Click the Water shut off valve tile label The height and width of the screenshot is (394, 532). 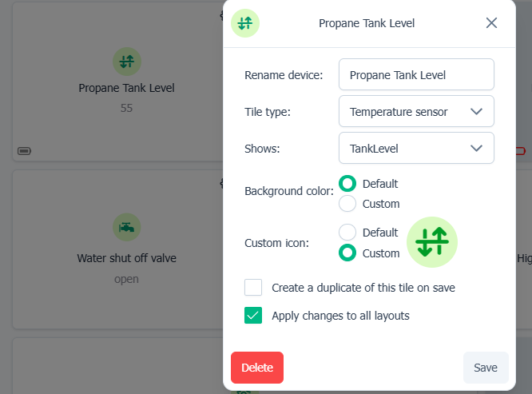(126, 258)
